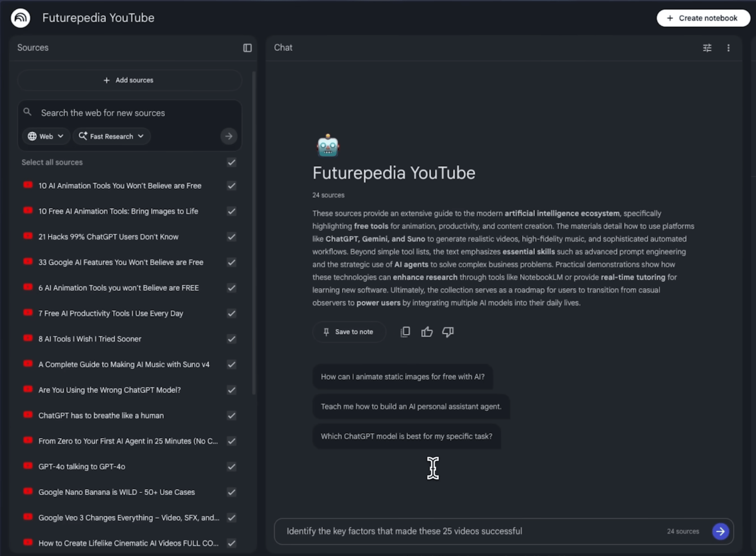Open the Web source type dropdown
This screenshot has height=556, width=756.
tap(46, 136)
